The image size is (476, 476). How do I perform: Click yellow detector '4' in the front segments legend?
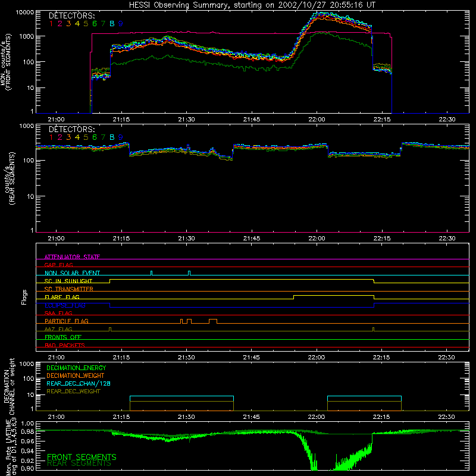(77, 24)
